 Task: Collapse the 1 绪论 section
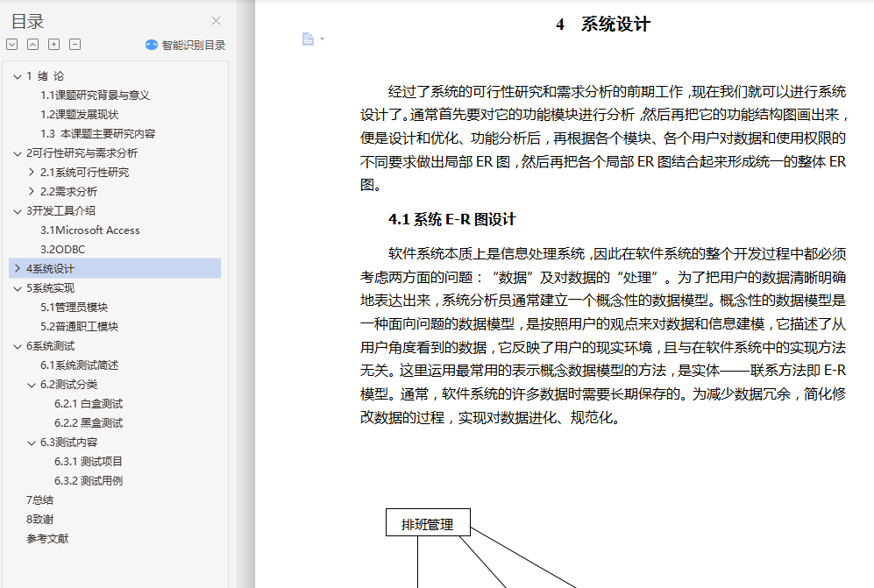click(x=18, y=76)
